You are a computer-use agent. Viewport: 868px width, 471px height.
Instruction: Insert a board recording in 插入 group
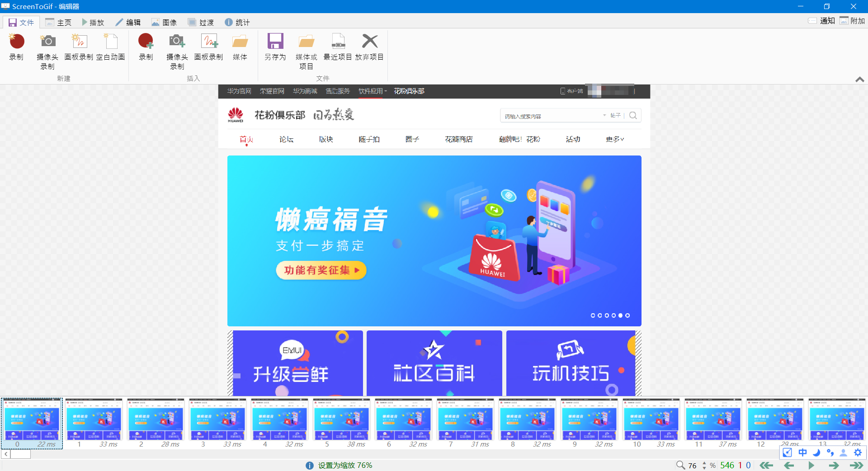208,47
